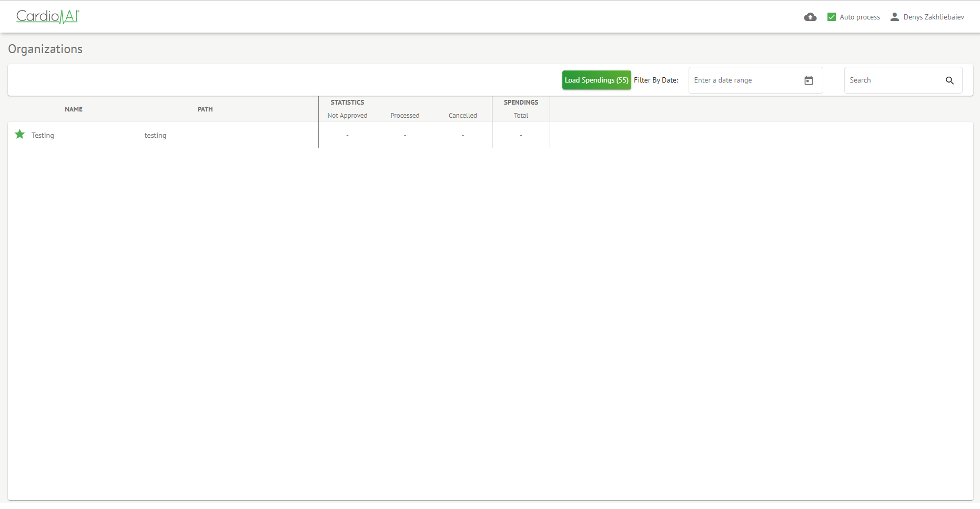Click the Total spendings column header
This screenshot has height=509, width=980.
click(x=521, y=116)
